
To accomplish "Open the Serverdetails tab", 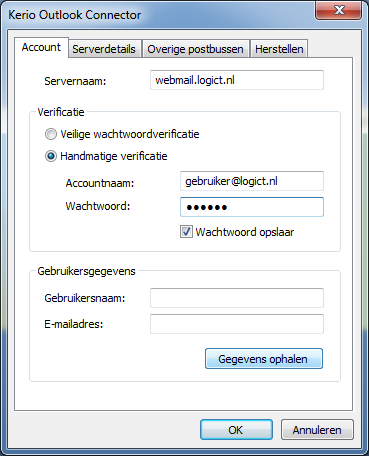I will pyautogui.click(x=104, y=49).
